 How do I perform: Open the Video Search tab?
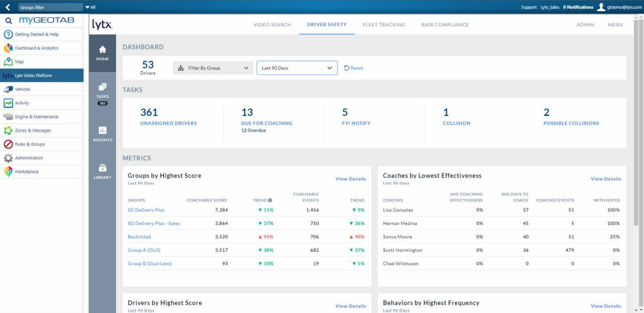click(x=272, y=25)
